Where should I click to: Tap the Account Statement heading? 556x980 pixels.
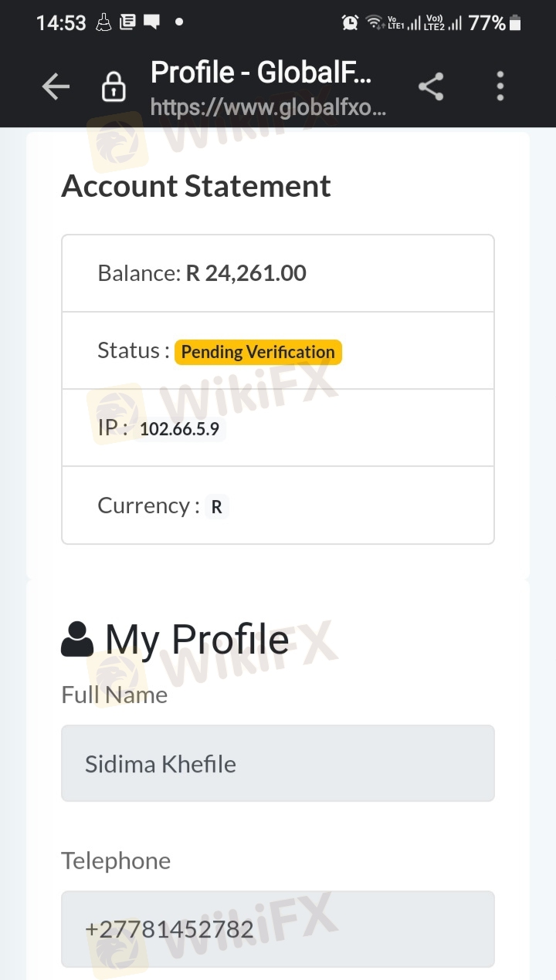click(x=196, y=186)
